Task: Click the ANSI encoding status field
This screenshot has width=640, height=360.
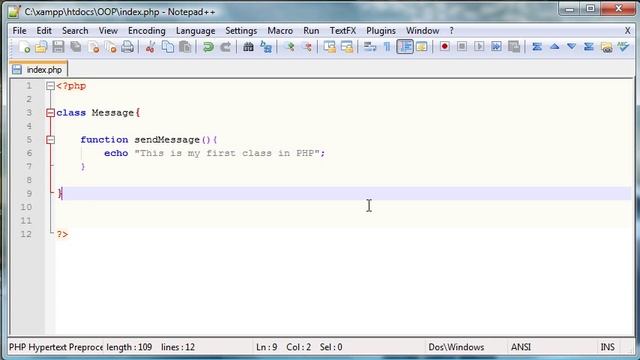Action: 521,347
